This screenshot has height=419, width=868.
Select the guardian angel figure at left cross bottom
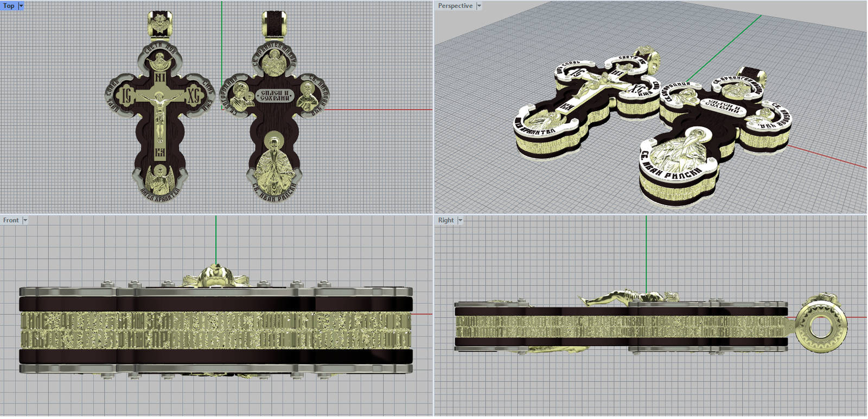(159, 179)
